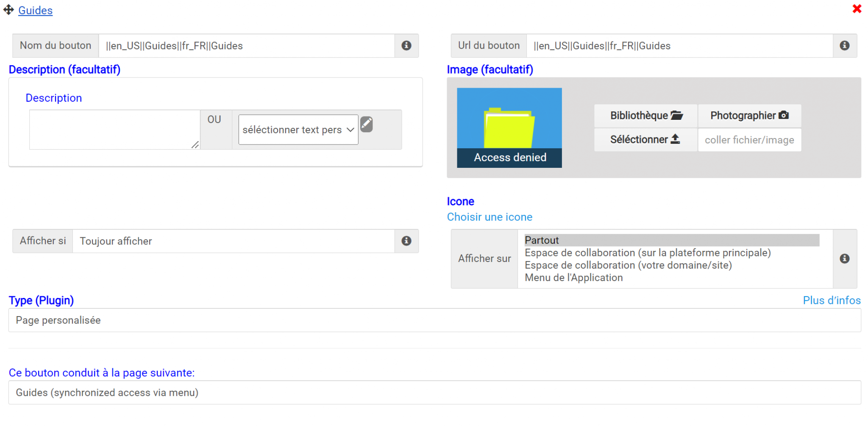This screenshot has width=868, height=428.
Task: Click info icon for Afficher si
Action: (406, 241)
